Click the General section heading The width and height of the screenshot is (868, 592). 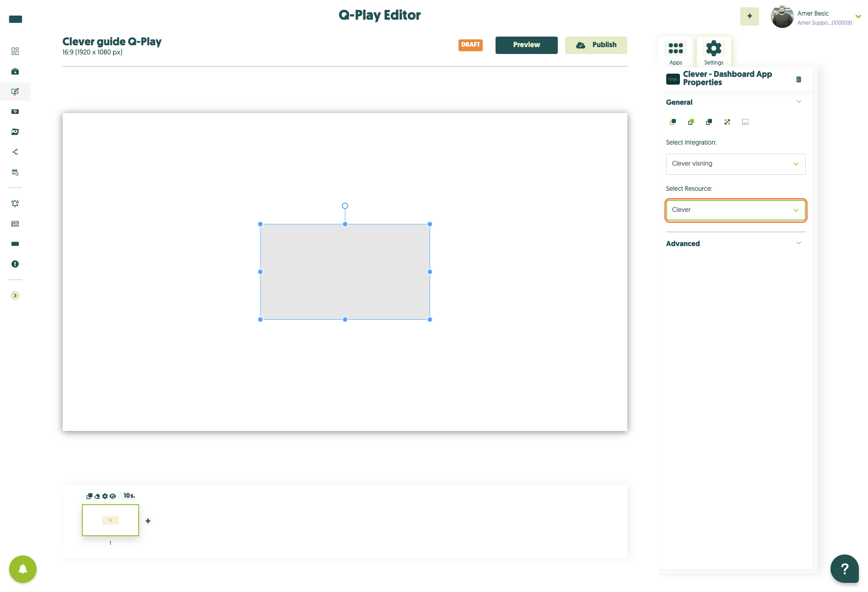point(679,102)
